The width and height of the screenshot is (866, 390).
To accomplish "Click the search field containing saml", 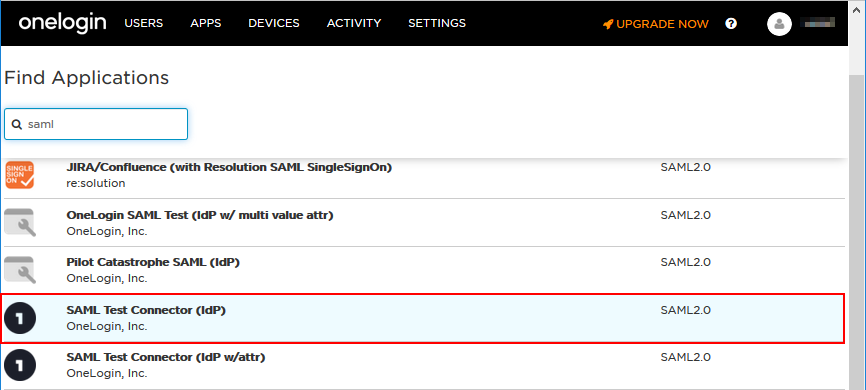I will [96, 124].
